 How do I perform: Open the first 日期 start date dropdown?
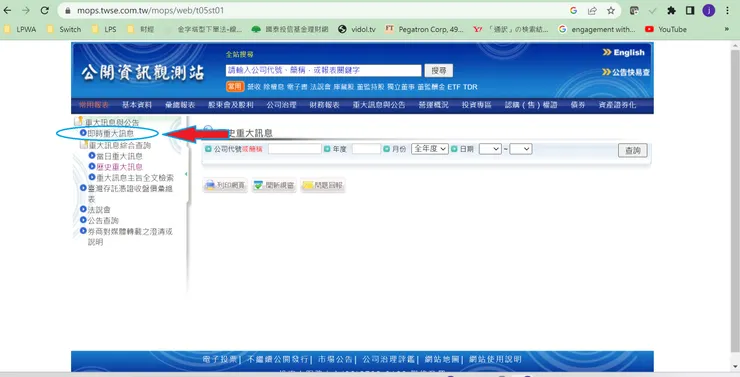(x=490, y=149)
